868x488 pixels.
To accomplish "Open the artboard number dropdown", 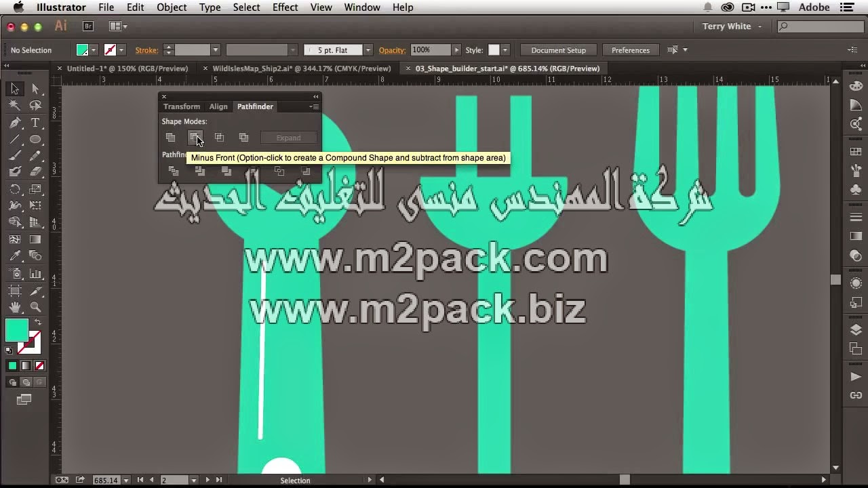I will click(194, 480).
